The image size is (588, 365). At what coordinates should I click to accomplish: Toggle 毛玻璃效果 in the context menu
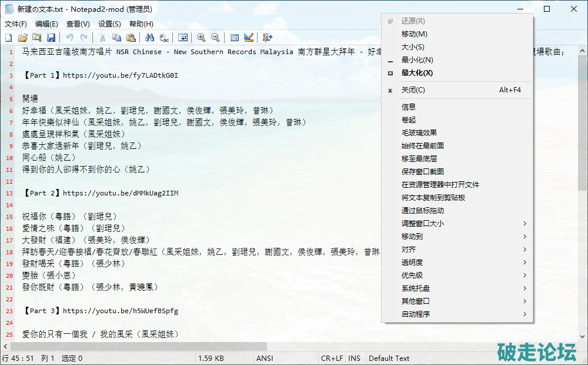(419, 132)
